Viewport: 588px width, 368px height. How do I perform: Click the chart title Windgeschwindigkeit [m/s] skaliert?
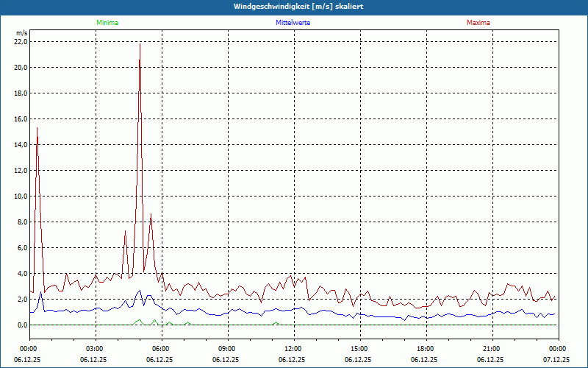click(x=298, y=7)
